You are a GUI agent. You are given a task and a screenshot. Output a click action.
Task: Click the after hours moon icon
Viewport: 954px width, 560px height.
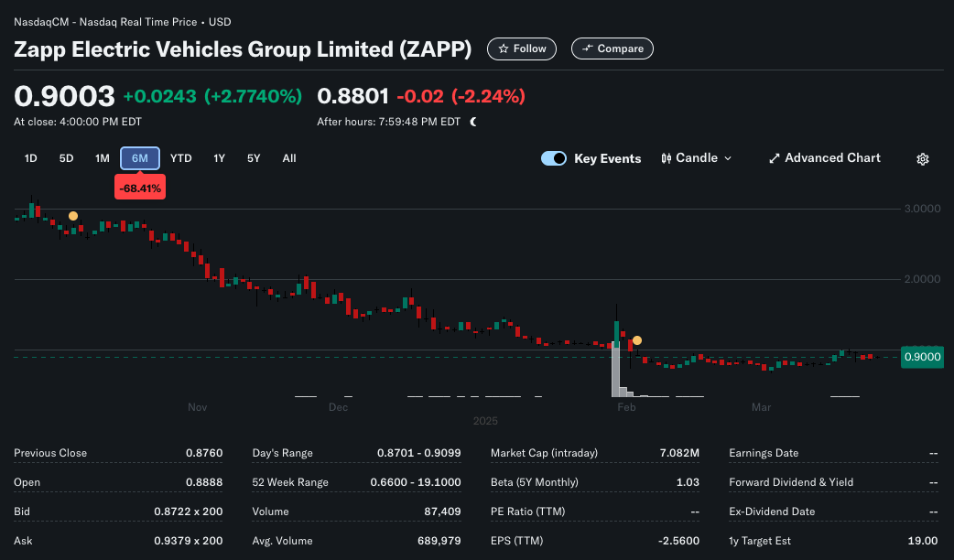coord(473,122)
